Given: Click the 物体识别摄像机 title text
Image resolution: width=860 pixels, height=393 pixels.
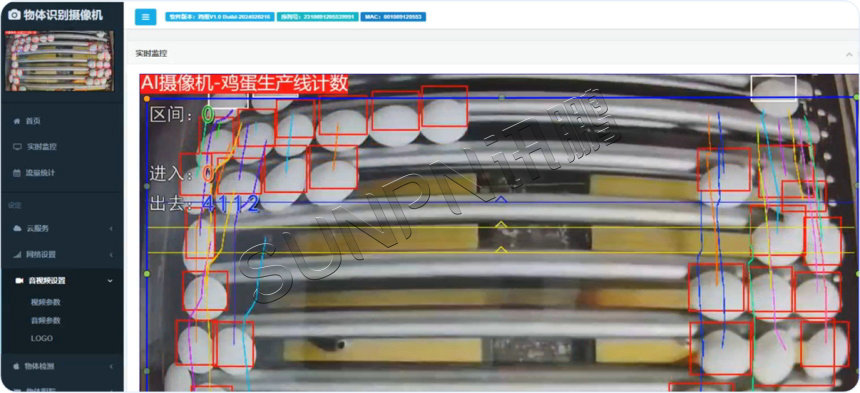Looking at the screenshot, I should [63, 15].
